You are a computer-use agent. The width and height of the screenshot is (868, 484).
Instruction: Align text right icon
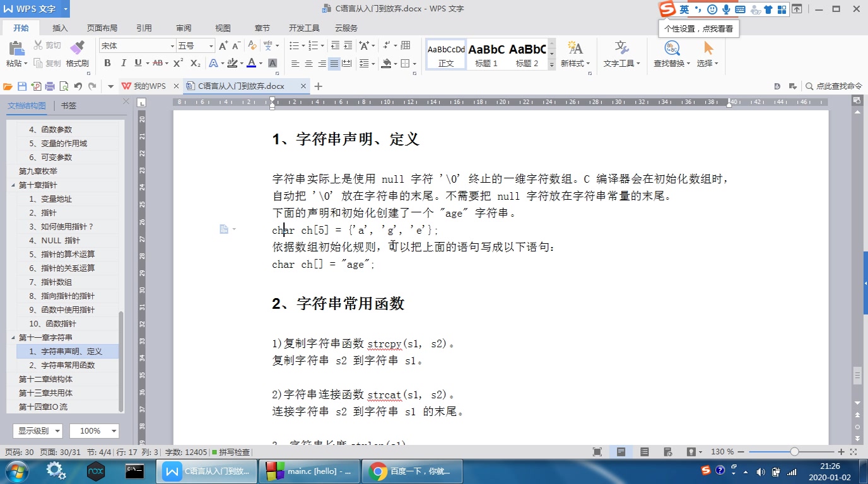[x=322, y=63]
